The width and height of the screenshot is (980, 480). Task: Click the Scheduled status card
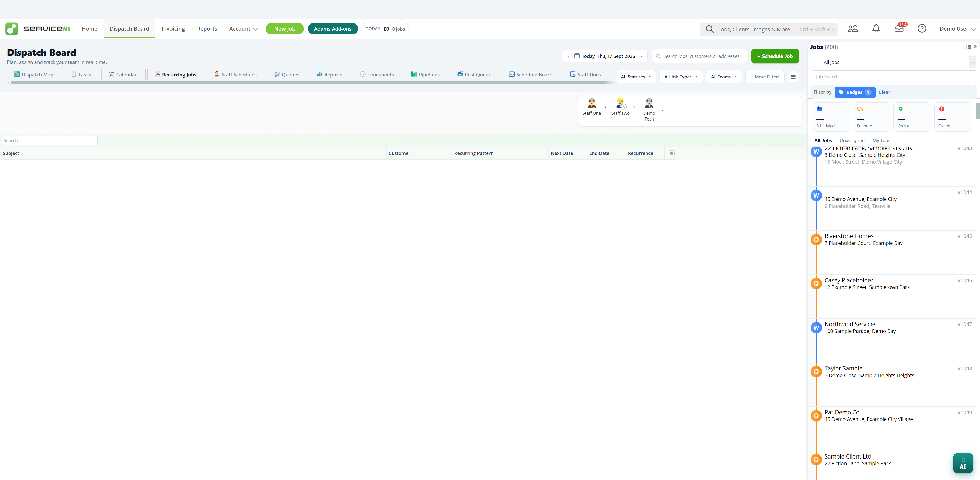(x=830, y=117)
